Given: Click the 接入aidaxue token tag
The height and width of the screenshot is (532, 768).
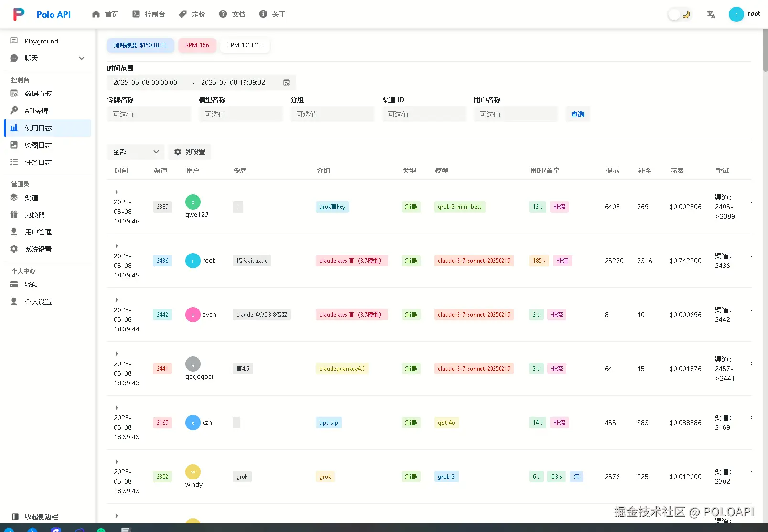Looking at the screenshot, I should click(252, 261).
